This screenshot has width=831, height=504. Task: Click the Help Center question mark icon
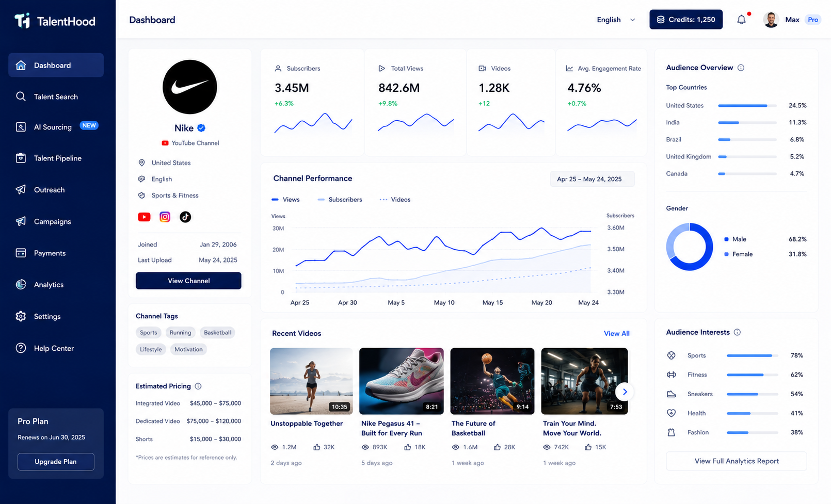click(x=21, y=348)
